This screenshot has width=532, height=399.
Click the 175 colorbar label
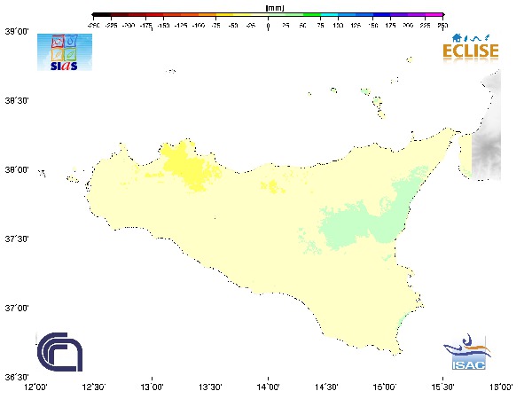click(390, 26)
